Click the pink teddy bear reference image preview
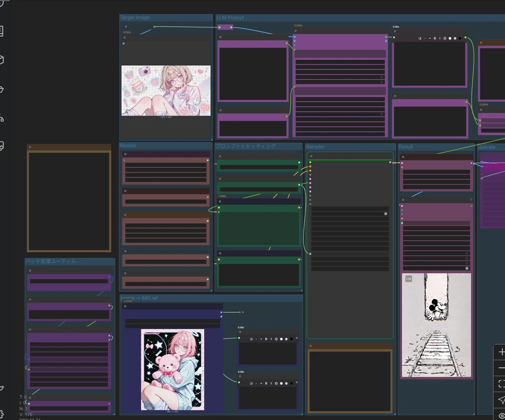This screenshot has width=505, height=420. [173, 370]
